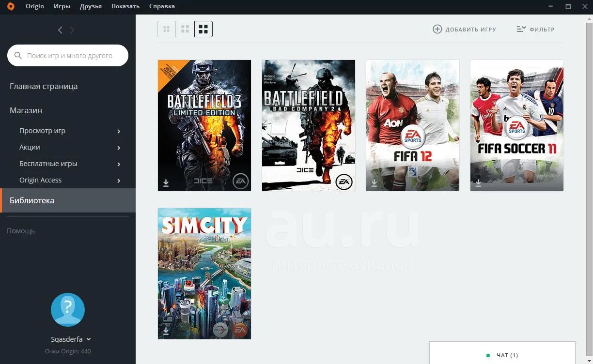Open Battlefield 3 Limited Edition tile

coord(204,125)
